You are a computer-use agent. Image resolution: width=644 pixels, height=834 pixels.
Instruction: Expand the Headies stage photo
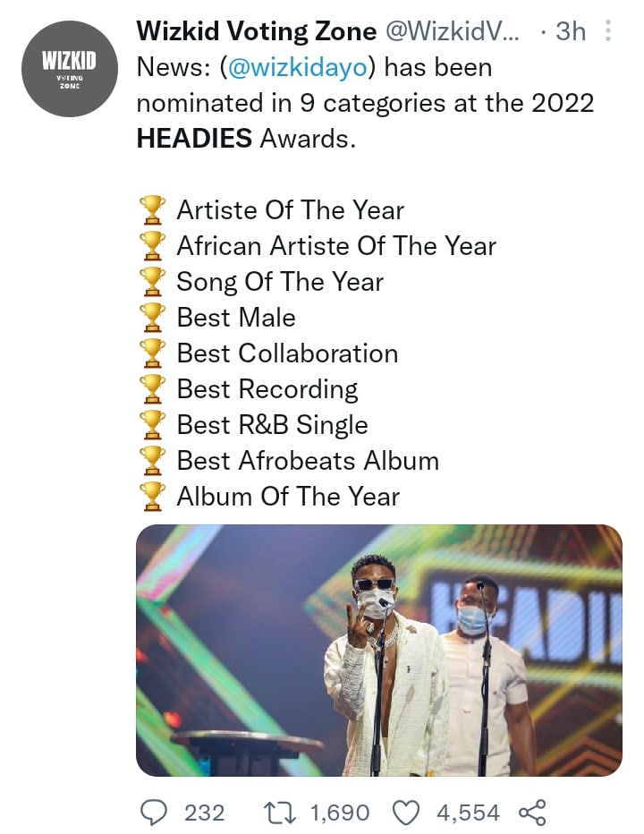click(x=379, y=650)
